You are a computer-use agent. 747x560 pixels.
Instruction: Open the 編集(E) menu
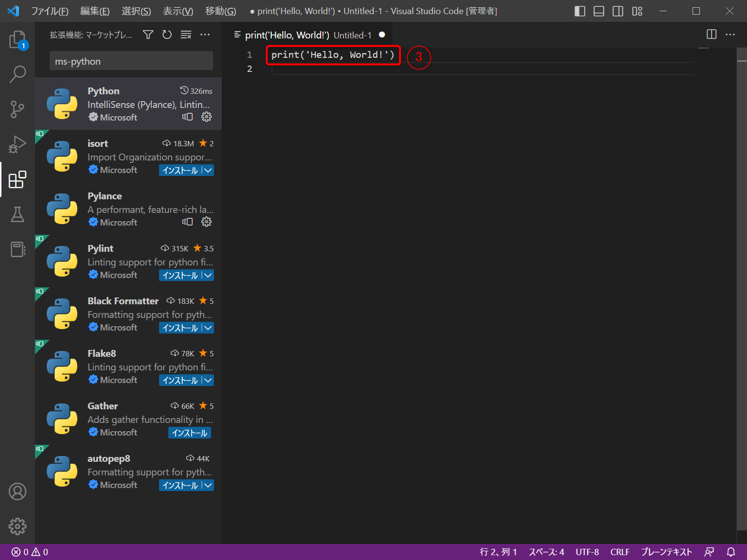tap(95, 11)
